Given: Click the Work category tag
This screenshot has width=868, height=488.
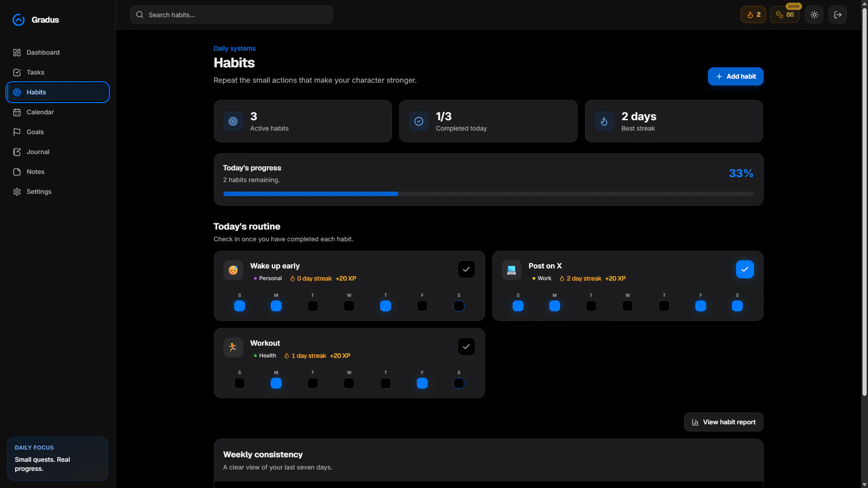Looking at the screenshot, I should pos(542,278).
